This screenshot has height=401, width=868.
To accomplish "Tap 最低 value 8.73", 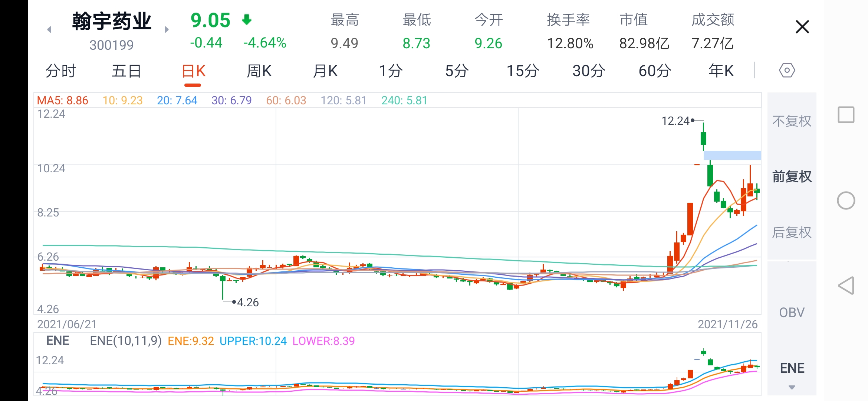I will [x=416, y=43].
